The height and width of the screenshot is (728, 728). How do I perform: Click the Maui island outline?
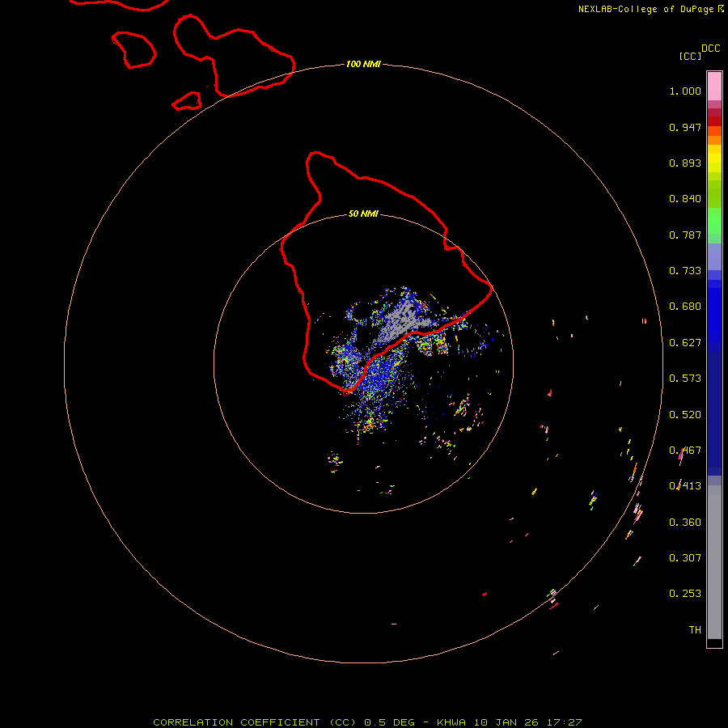(x=234, y=56)
